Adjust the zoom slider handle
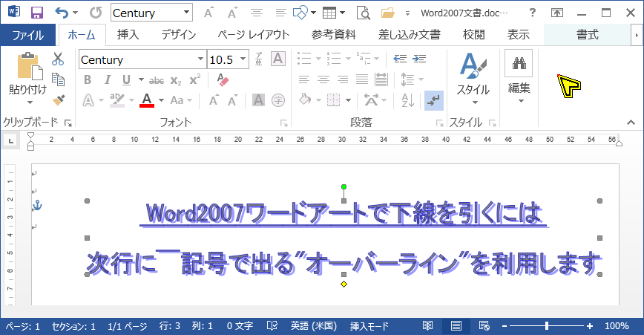This screenshot has width=644, height=335. [547, 326]
